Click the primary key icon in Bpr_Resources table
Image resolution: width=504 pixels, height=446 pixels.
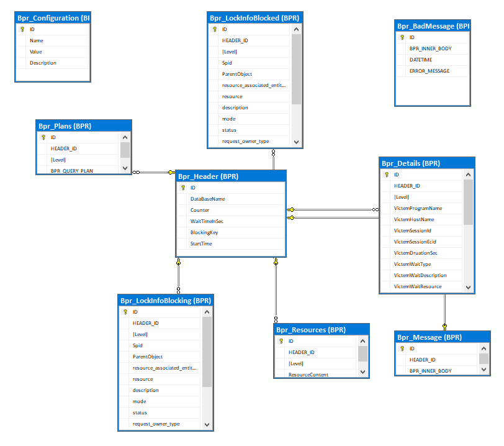coord(281,341)
